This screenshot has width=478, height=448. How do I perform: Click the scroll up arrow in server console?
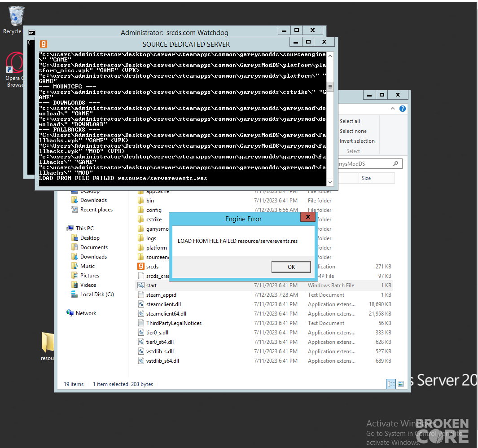pyautogui.click(x=330, y=56)
